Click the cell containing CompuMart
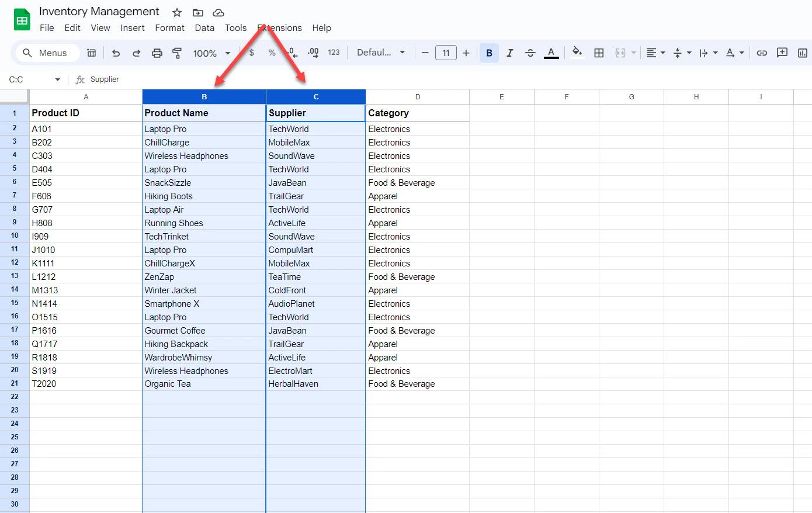Image resolution: width=812 pixels, height=513 pixels. [x=316, y=250]
